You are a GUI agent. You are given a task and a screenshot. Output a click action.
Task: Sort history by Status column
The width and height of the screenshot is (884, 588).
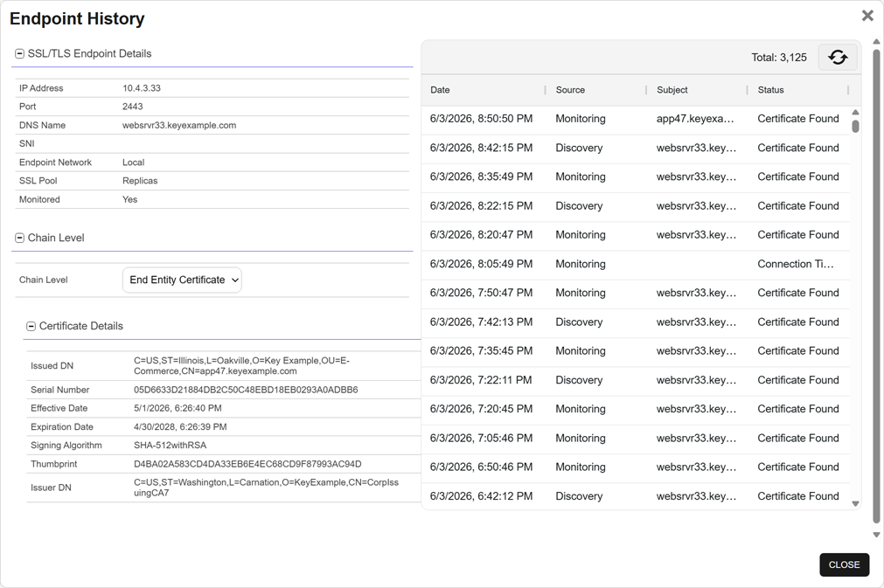click(770, 89)
